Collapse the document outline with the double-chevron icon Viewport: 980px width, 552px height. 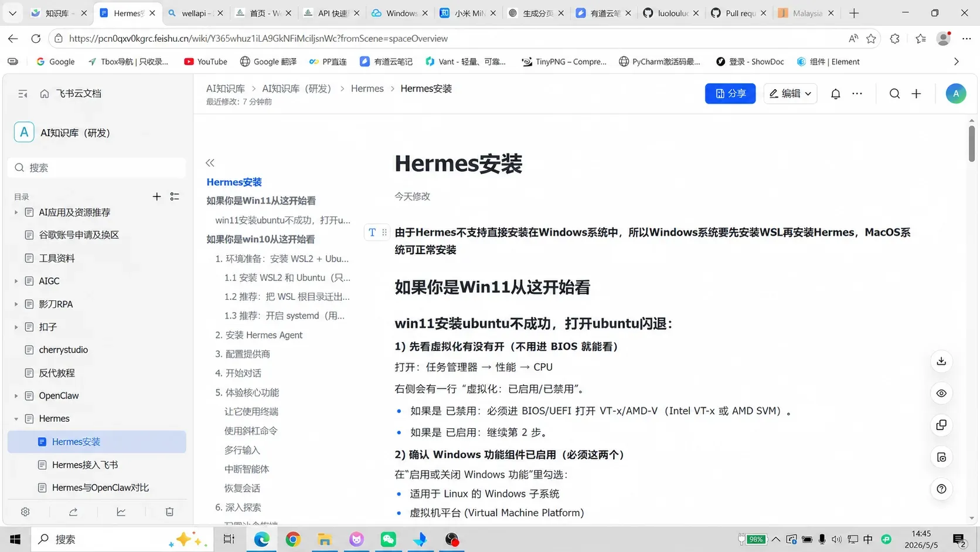pyautogui.click(x=210, y=163)
